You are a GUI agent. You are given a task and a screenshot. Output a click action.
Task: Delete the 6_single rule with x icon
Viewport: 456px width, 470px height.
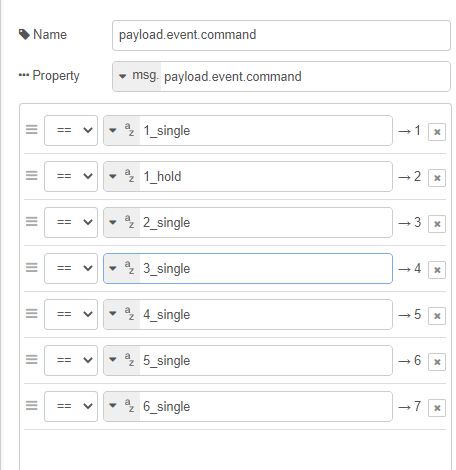point(437,408)
